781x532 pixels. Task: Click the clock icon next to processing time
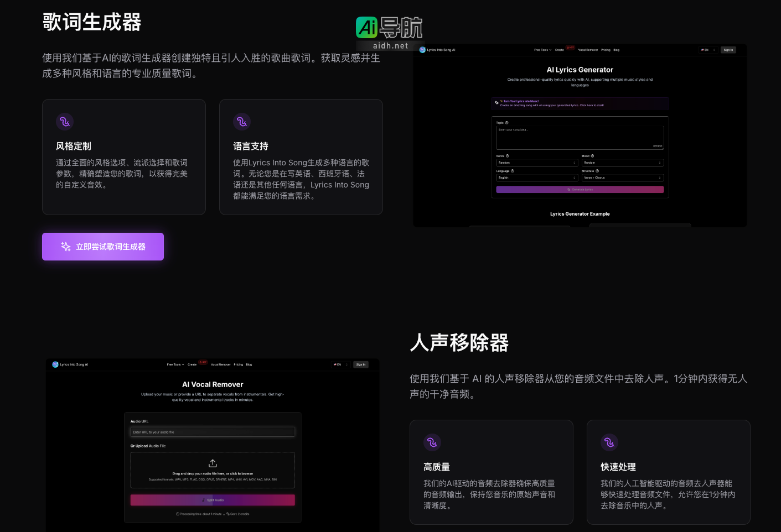[178, 514]
